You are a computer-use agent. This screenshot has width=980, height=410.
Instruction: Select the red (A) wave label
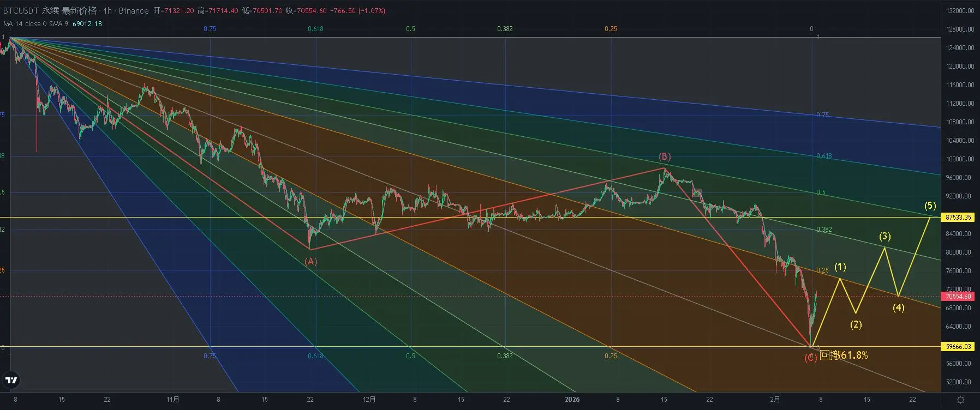pyautogui.click(x=310, y=262)
